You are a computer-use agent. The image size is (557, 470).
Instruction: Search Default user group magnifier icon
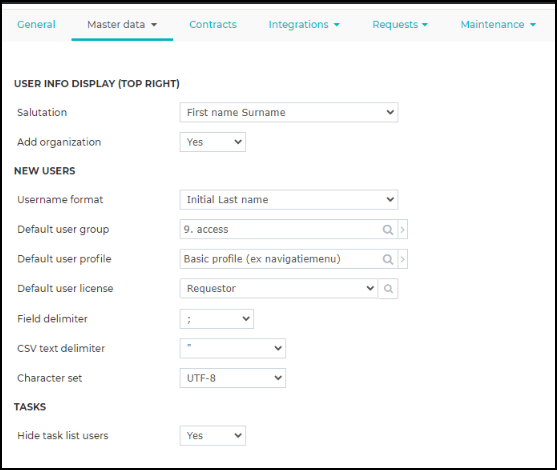point(388,229)
